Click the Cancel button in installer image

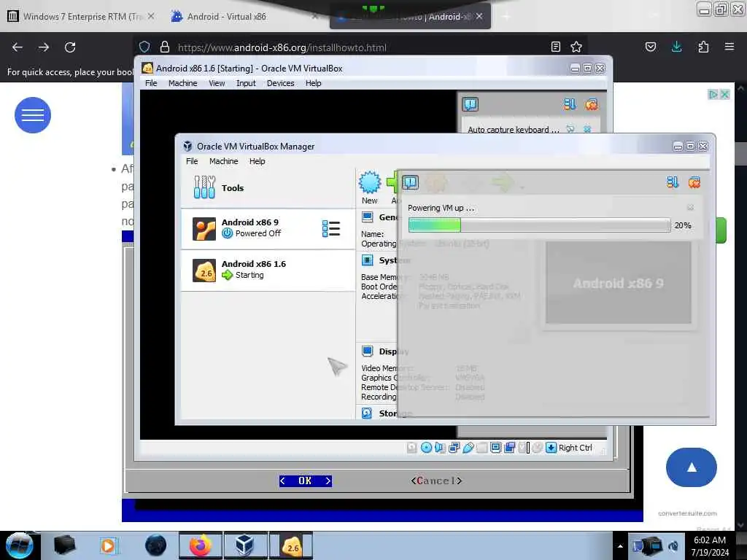point(436,481)
